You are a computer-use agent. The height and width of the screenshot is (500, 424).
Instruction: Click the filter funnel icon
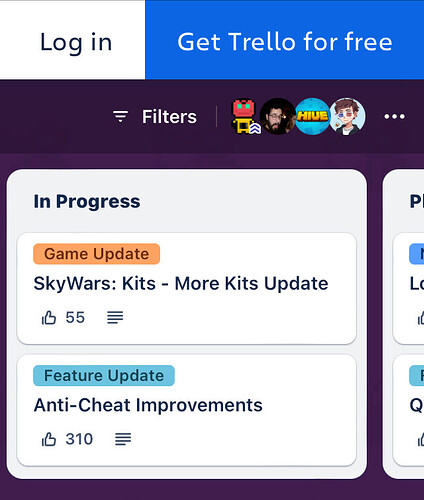[x=120, y=116]
